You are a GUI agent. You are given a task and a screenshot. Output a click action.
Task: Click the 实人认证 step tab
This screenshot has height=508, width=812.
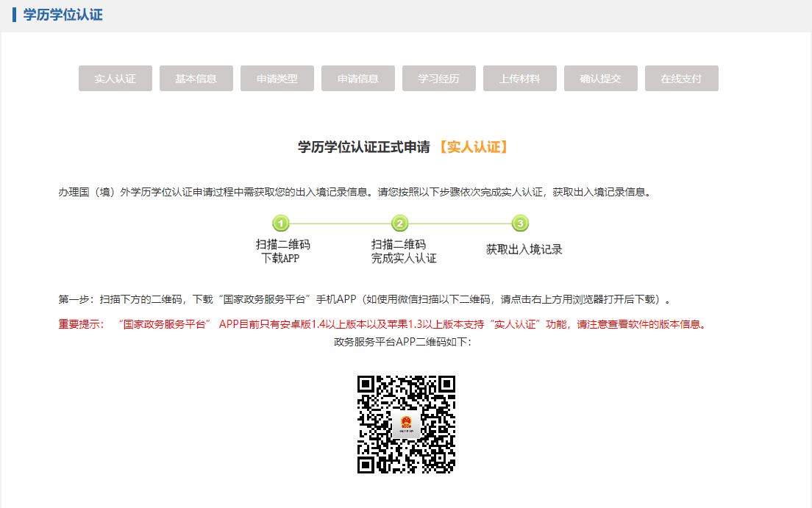[x=115, y=79]
